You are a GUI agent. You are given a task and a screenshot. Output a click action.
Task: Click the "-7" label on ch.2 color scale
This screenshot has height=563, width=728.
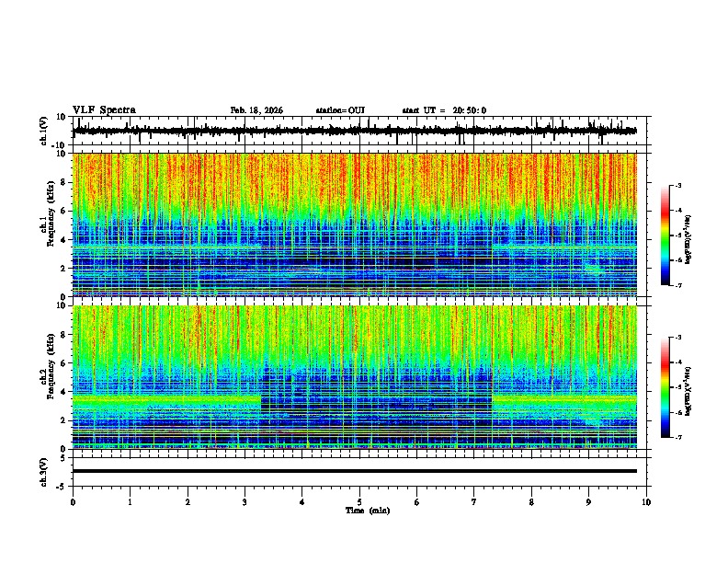coord(678,438)
